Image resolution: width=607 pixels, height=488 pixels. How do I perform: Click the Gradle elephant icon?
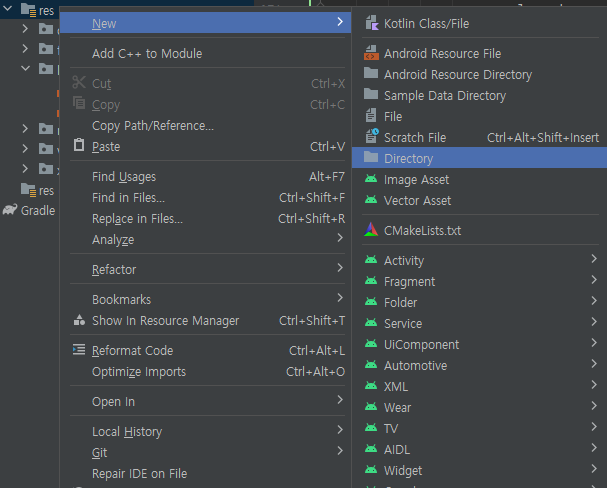[x=10, y=210]
